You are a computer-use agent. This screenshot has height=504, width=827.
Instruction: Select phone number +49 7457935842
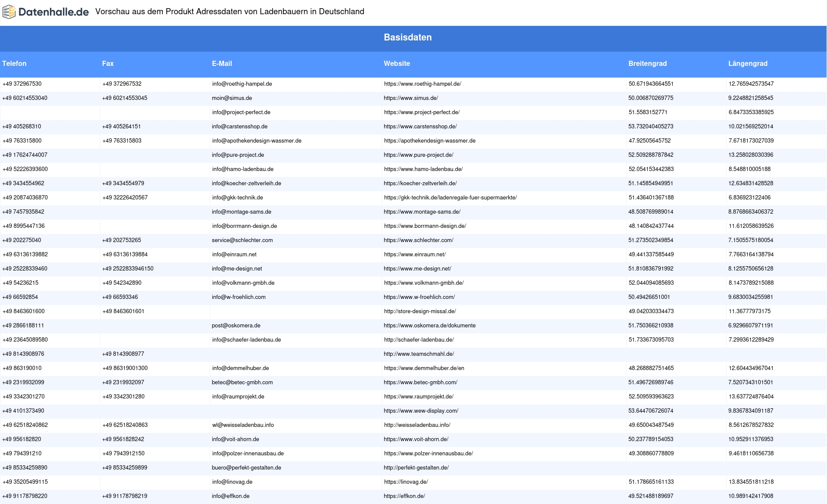(x=23, y=212)
